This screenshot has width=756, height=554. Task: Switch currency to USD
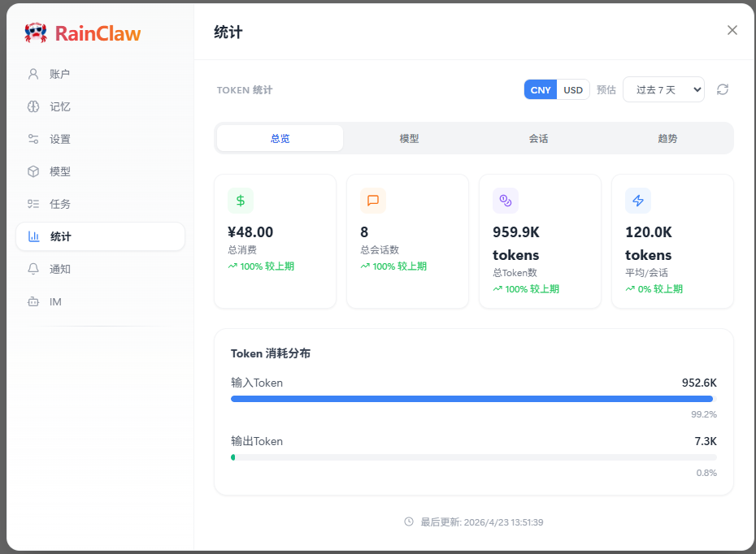pyautogui.click(x=573, y=89)
